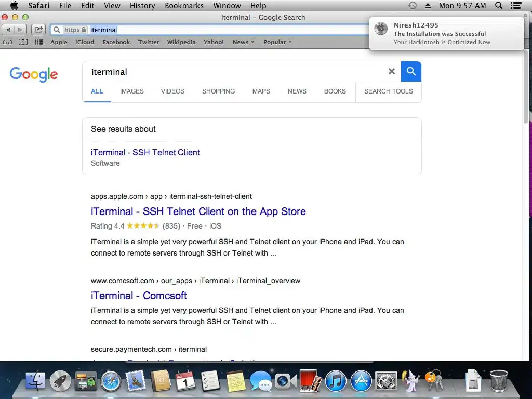Switch to the MAPS search tab
The width and height of the screenshot is (532, 399).
tap(261, 91)
